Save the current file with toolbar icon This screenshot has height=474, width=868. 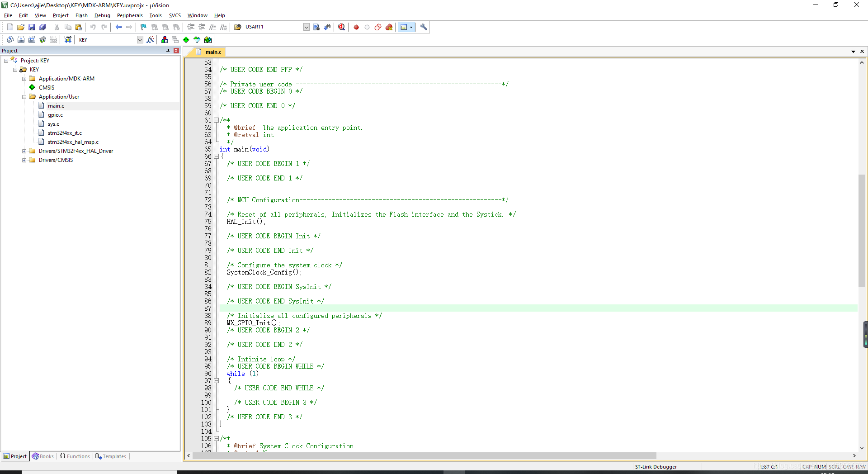pos(32,27)
